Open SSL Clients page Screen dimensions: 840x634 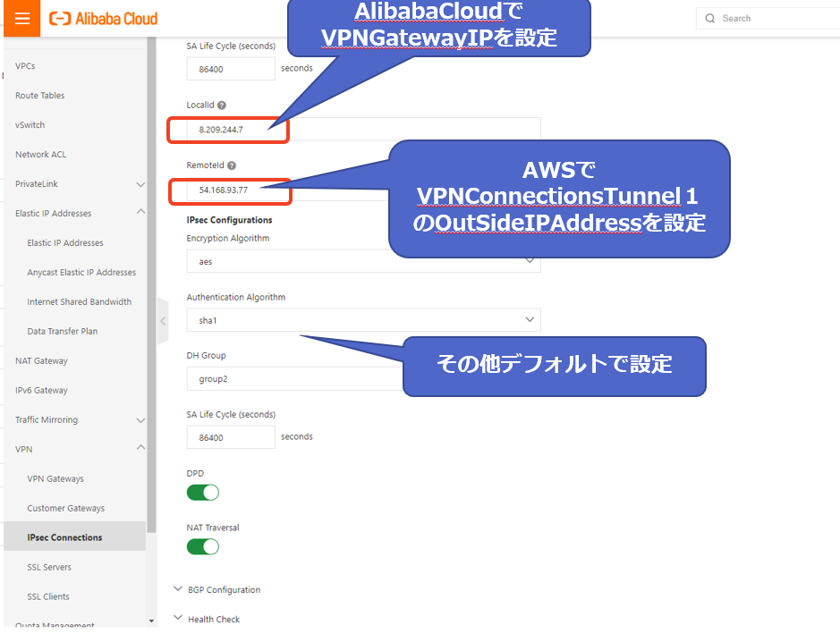tap(48, 596)
